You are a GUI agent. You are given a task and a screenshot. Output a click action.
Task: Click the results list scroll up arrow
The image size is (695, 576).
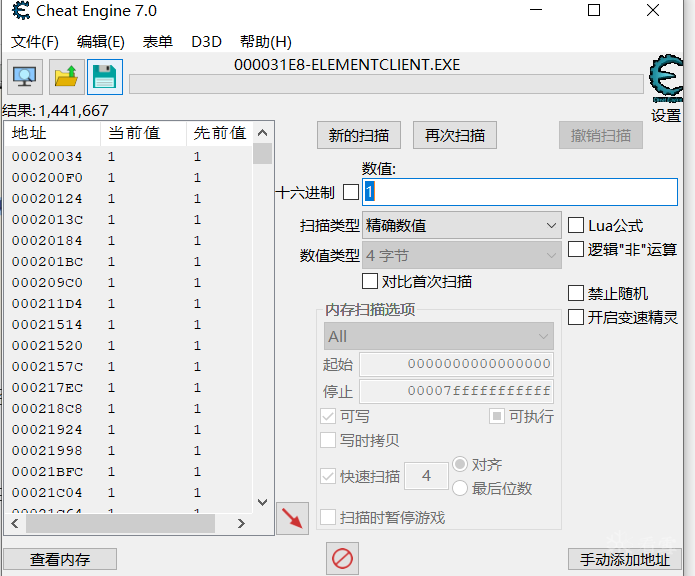[x=262, y=132]
